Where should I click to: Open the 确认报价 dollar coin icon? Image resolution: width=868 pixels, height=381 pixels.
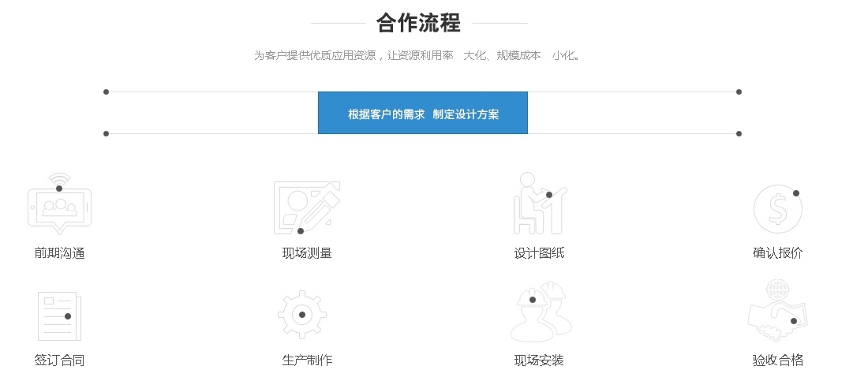coord(778,209)
